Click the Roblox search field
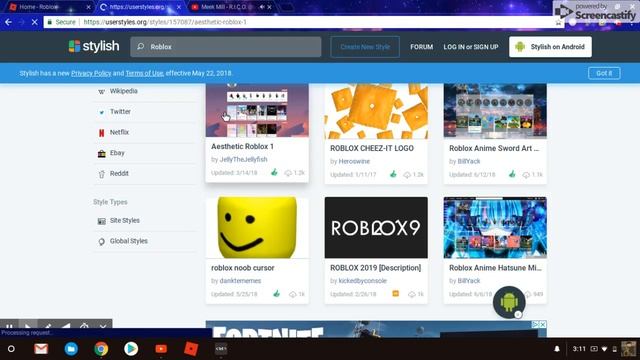This screenshot has height=360, width=640. coord(226,47)
